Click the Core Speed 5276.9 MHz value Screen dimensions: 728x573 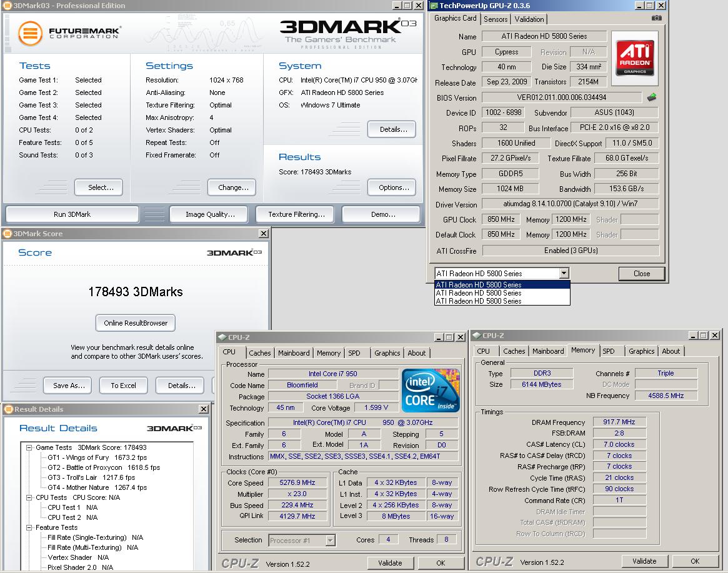[x=297, y=482]
